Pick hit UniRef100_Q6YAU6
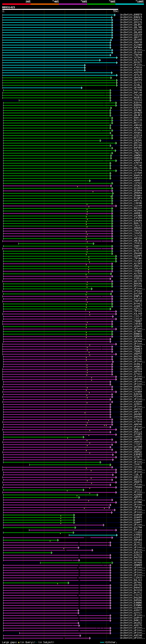 (131, 562)
